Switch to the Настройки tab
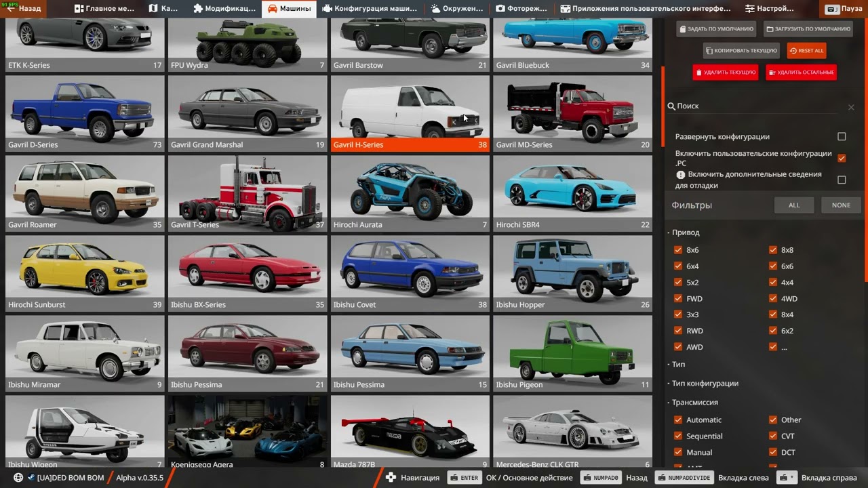 [x=770, y=9]
